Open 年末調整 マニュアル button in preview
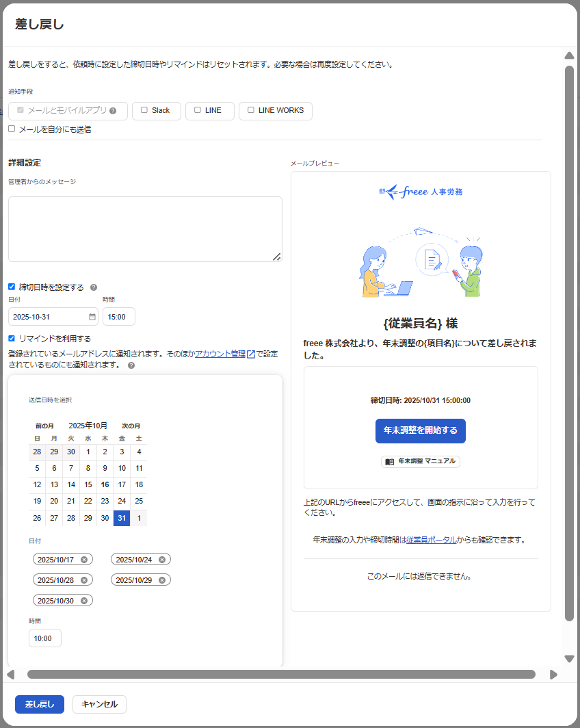 [x=421, y=461]
